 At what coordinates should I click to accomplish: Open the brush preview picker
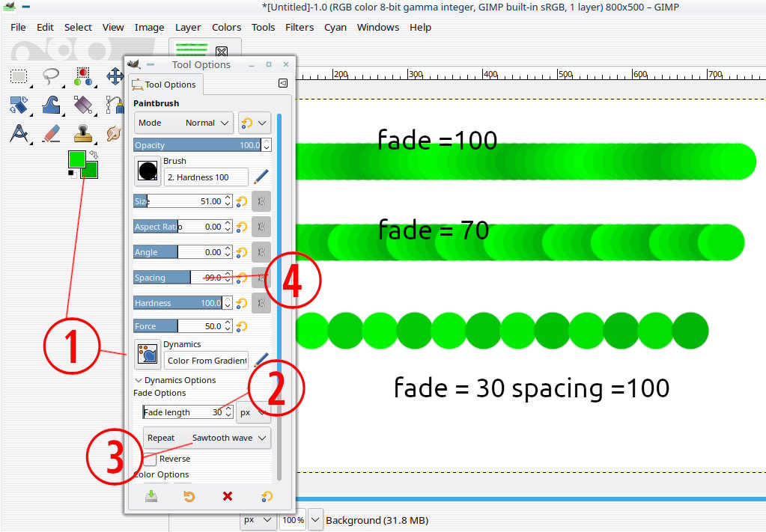coord(148,171)
